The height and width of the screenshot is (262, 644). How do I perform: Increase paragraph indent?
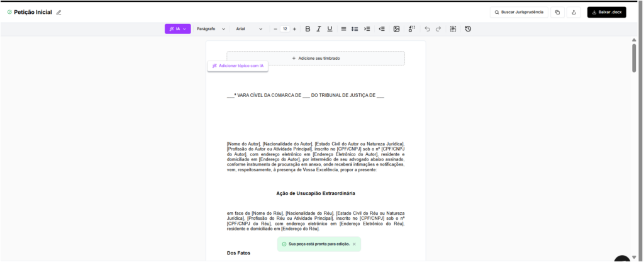pos(367,29)
